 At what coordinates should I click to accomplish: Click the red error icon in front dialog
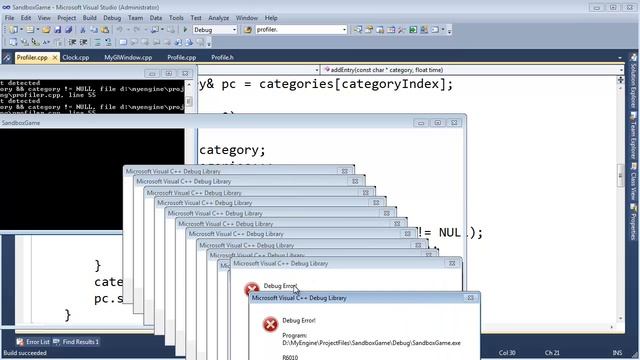coord(270,325)
